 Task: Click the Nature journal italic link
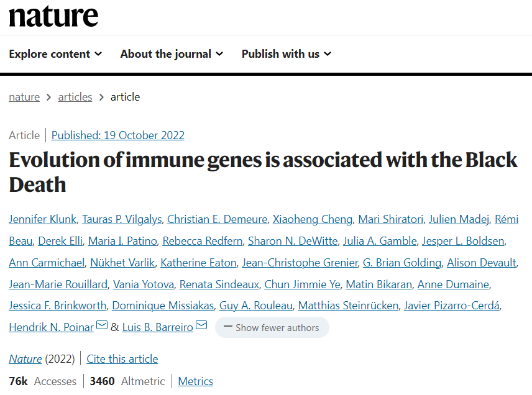coord(25,359)
